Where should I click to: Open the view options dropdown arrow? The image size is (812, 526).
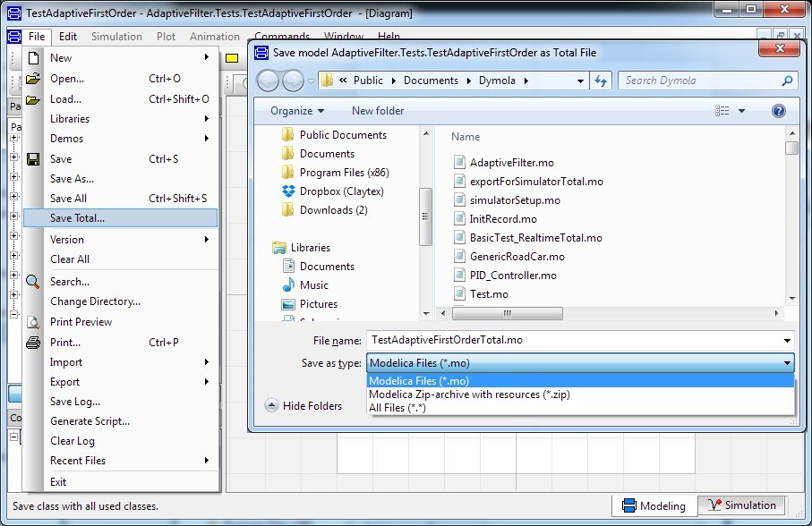[741, 111]
